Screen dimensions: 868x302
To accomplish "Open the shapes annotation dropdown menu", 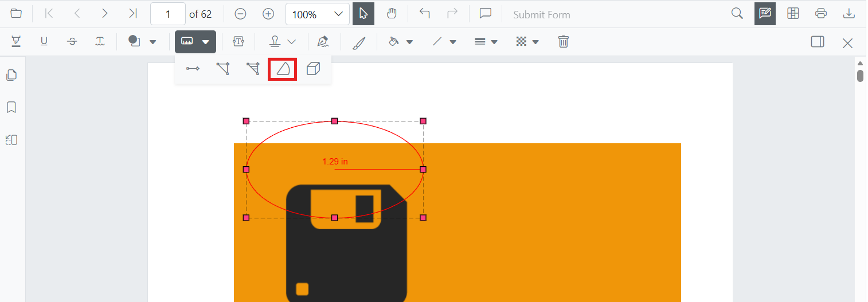I will (x=142, y=42).
